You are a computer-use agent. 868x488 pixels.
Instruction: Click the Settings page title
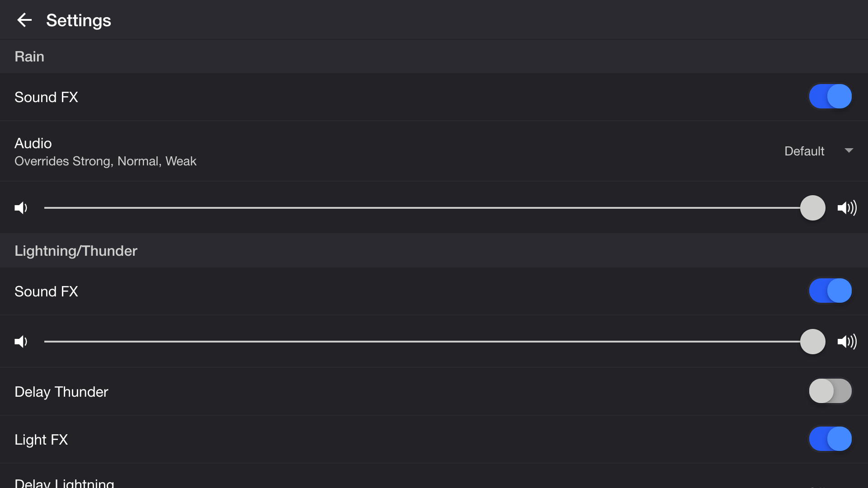(x=78, y=20)
